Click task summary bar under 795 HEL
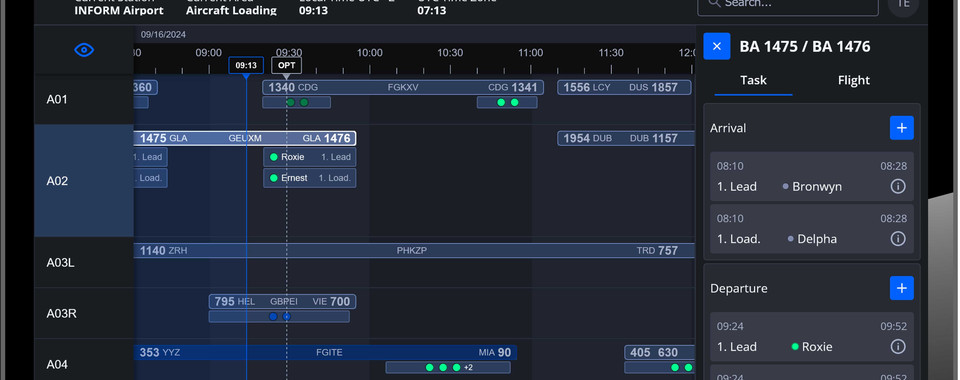 (x=279, y=316)
